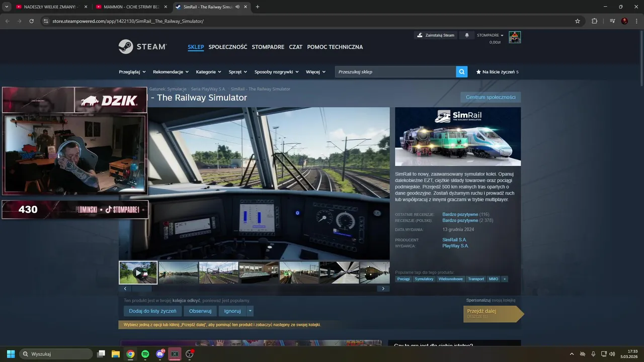The width and height of the screenshot is (644, 362).
Task: Click the Wieloosobowe tag
Action: [450, 279]
